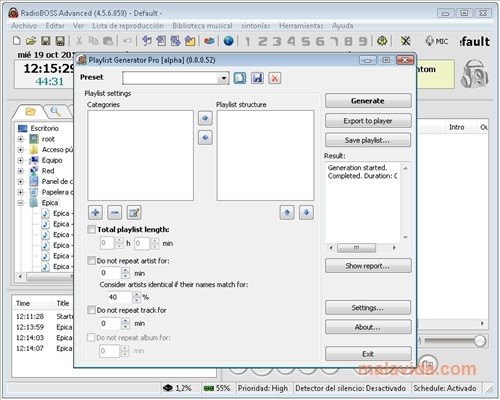Delete the preset with the red X icon

pos(275,78)
